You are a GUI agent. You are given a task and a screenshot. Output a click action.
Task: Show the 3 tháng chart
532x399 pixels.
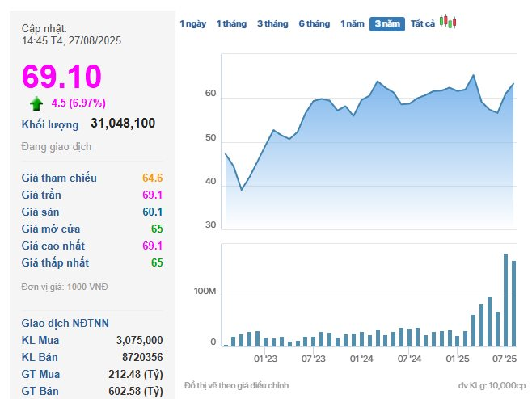(x=272, y=24)
